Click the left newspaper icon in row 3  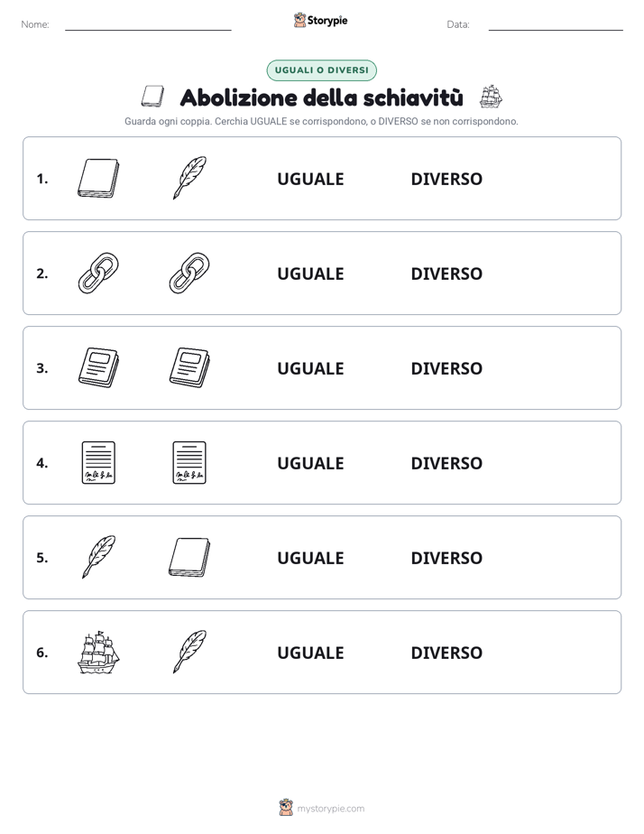click(98, 367)
